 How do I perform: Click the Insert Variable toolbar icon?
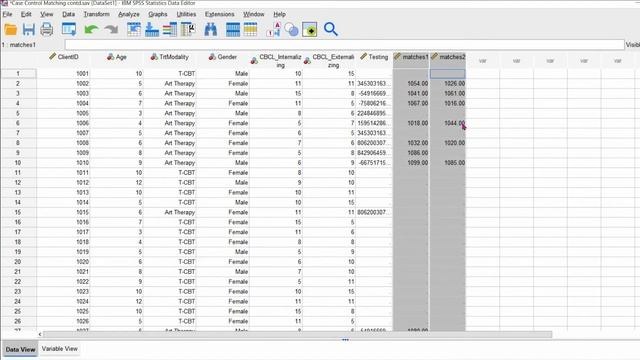[x=251, y=29]
